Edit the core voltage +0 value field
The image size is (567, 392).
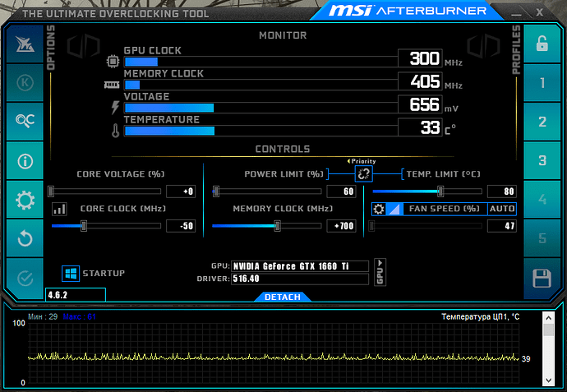(x=181, y=191)
